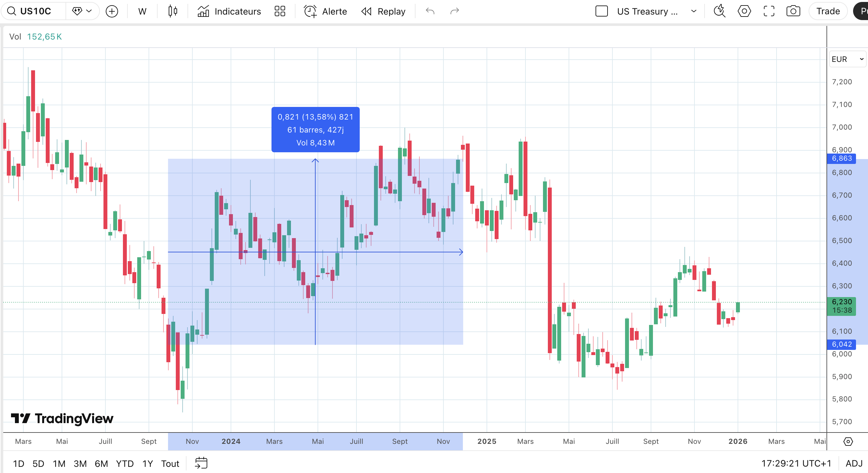Viewport: 868px width, 473px height.
Task: Toggle the ADJ adjusted data option
Action: pyautogui.click(x=853, y=464)
